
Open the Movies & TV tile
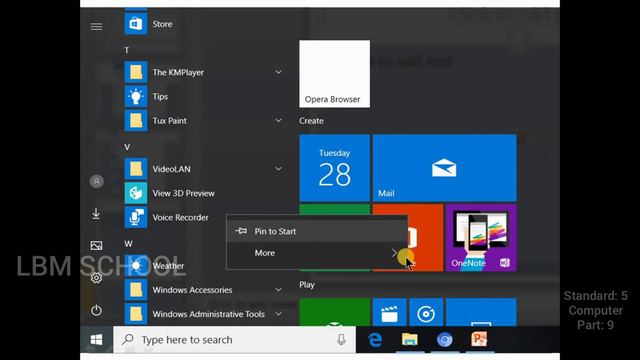(389, 312)
